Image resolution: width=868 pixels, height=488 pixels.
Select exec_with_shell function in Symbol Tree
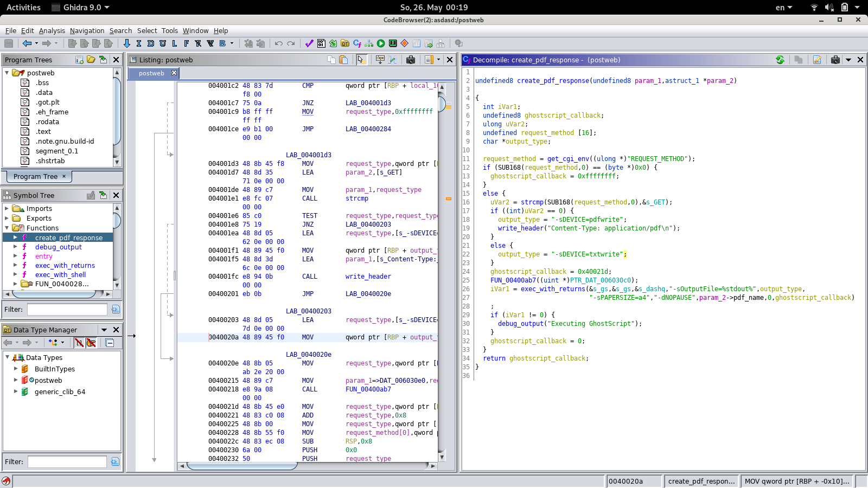(60, 275)
